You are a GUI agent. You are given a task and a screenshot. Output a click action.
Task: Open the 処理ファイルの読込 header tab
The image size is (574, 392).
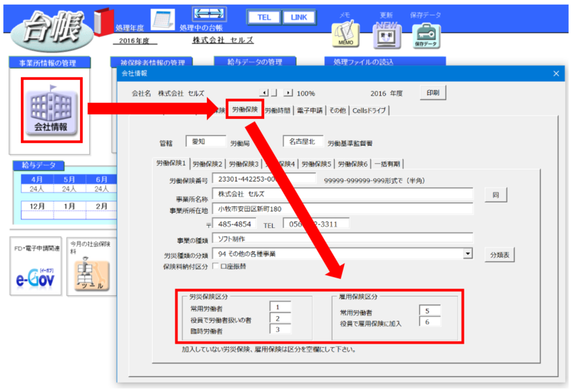coord(384,62)
